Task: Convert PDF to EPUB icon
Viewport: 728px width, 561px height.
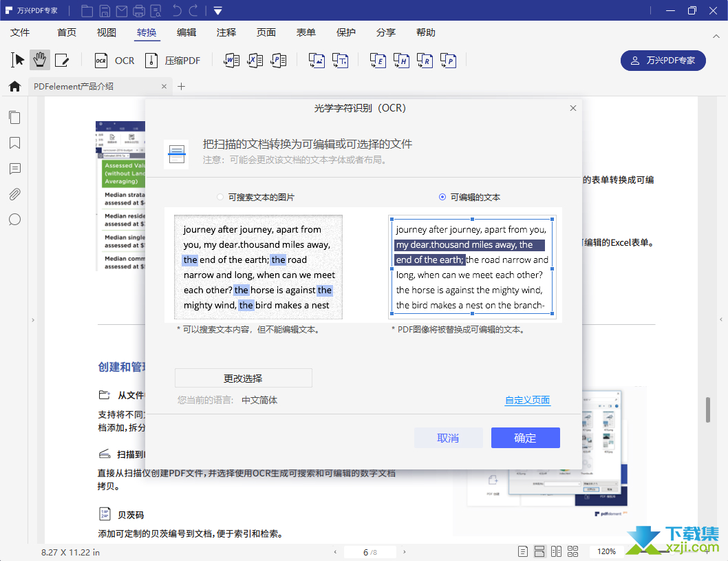Action: point(378,61)
